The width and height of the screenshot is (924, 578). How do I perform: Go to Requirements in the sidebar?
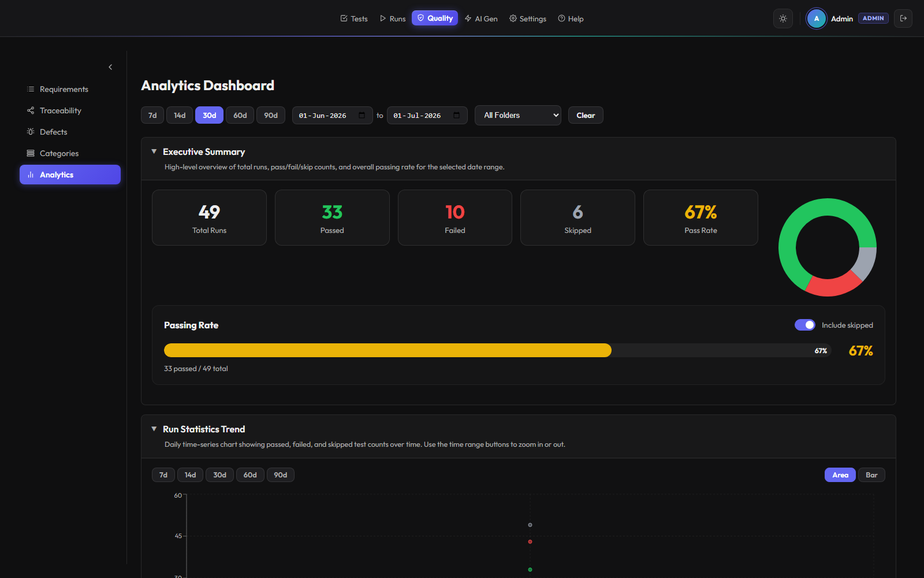pyautogui.click(x=70, y=89)
